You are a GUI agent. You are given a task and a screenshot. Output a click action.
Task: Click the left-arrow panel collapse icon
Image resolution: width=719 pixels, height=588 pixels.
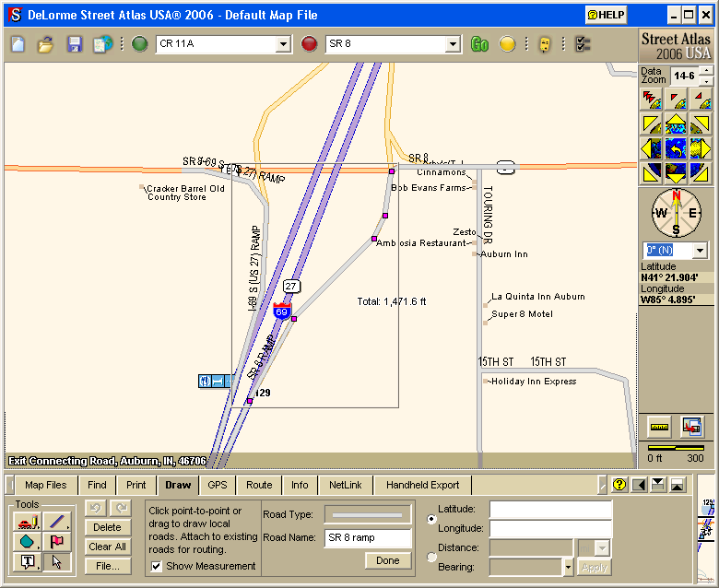click(639, 485)
